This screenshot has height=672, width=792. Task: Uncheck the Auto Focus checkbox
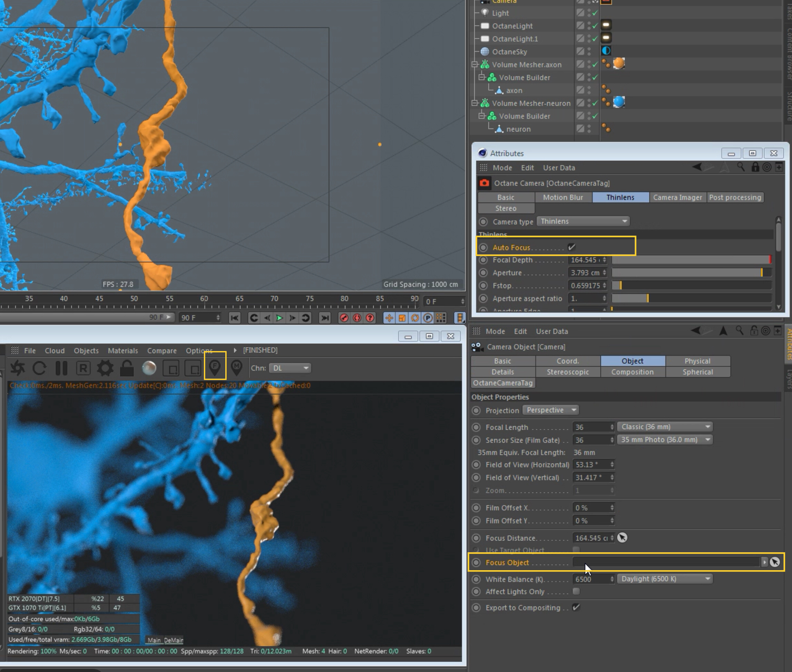pos(571,247)
